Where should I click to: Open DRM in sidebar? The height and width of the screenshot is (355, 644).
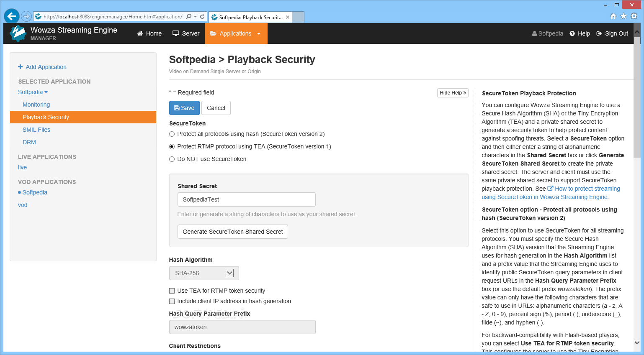tap(29, 142)
